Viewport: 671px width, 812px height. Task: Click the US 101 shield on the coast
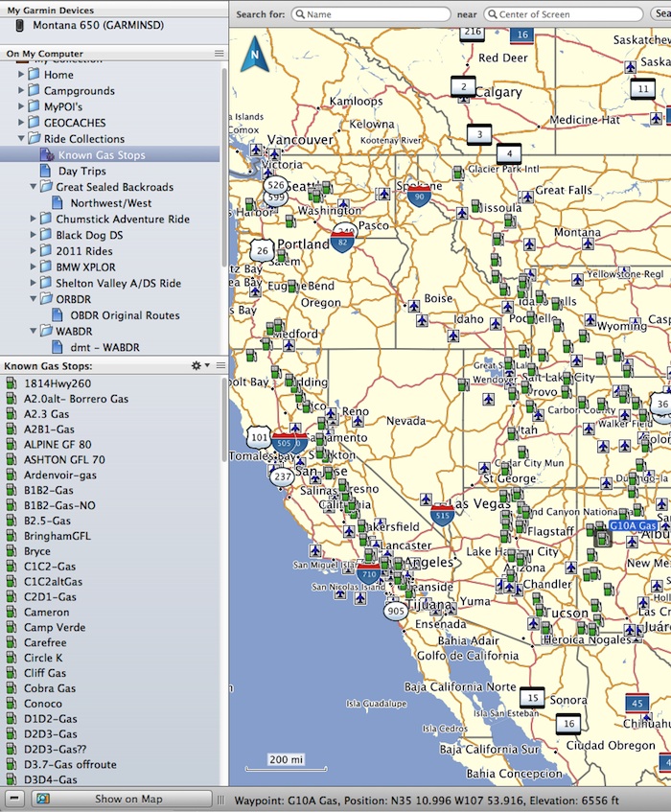pos(259,438)
